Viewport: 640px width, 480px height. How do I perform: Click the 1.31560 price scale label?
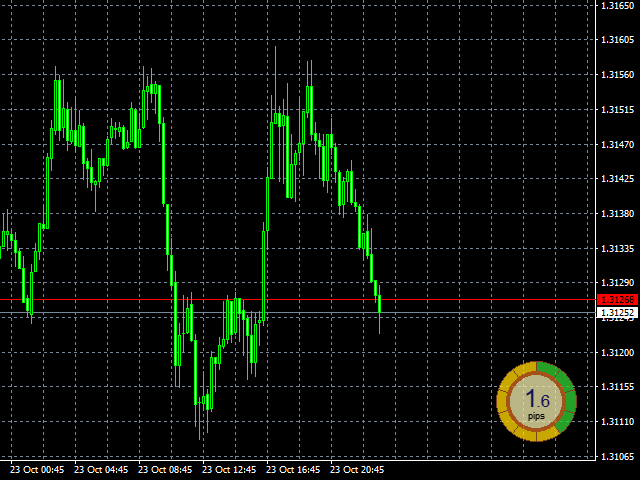click(617, 76)
